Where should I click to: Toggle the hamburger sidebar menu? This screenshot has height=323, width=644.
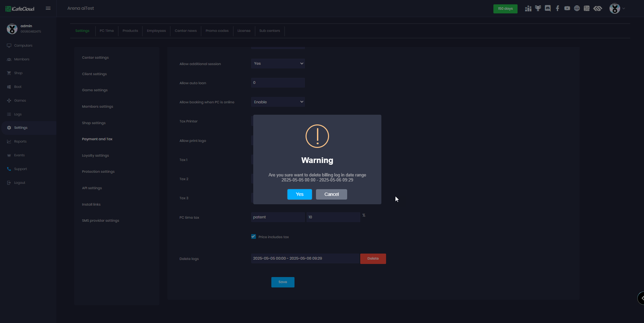pos(48,8)
